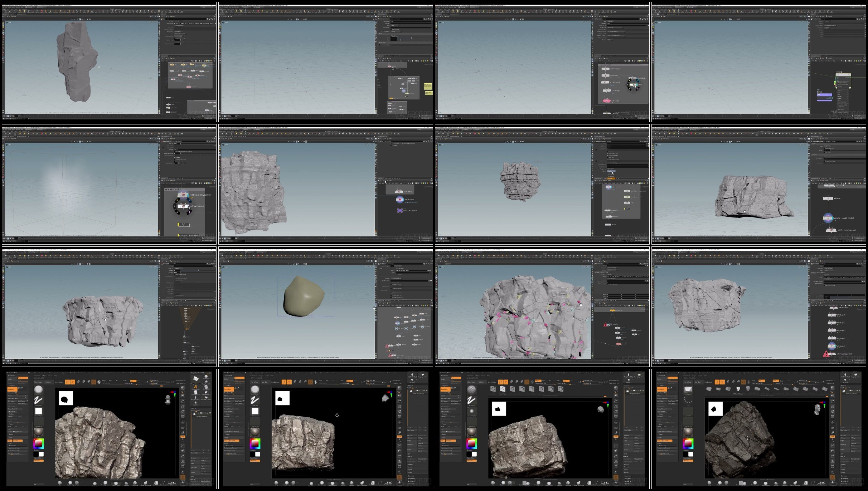Open the Preferences menu above the tall cliff sculpt
The height and width of the screenshot is (491, 868).
pyautogui.click(x=147, y=373)
